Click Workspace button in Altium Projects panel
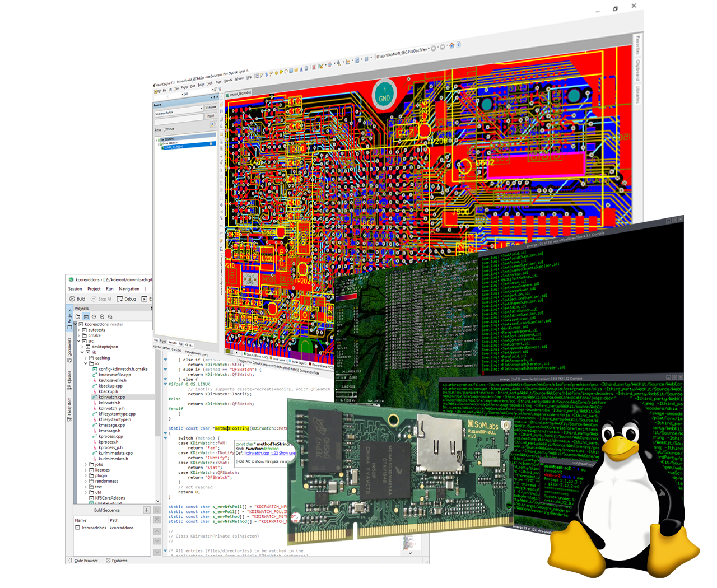Viewport: 717px width, 588px height. pyautogui.click(x=211, y=107)
